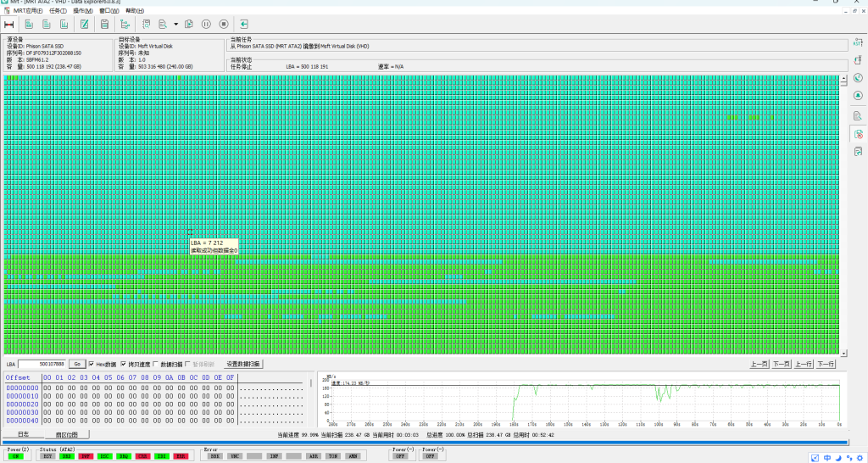Click the 序列号 DF1F079312F302088150 text

click(44, 53)
